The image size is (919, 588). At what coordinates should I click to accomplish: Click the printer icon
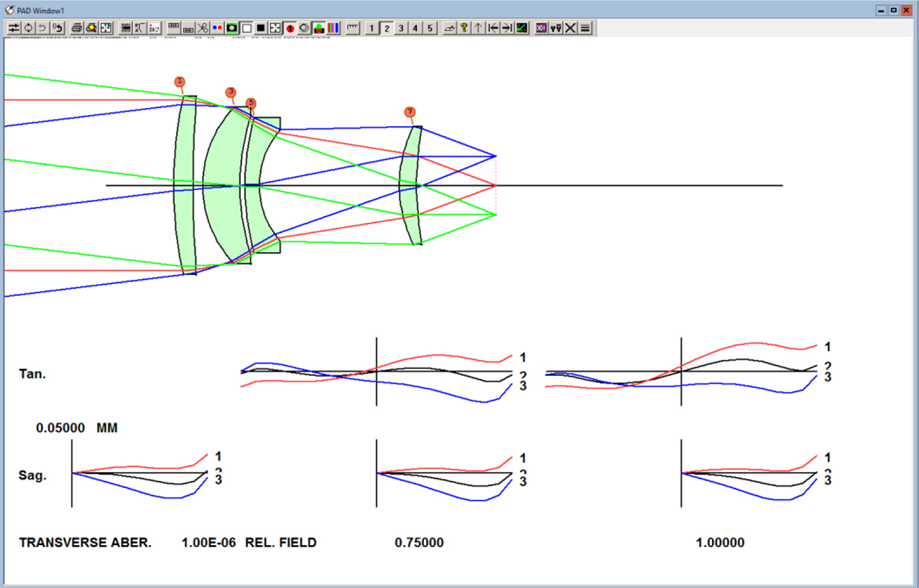[x=76, y=28]
